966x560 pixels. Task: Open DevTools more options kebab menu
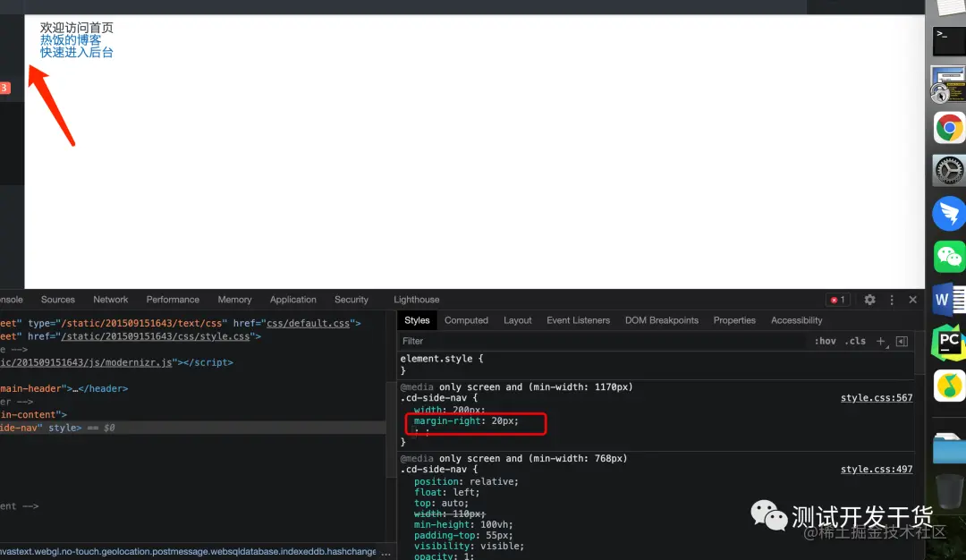tap(892, 300)
